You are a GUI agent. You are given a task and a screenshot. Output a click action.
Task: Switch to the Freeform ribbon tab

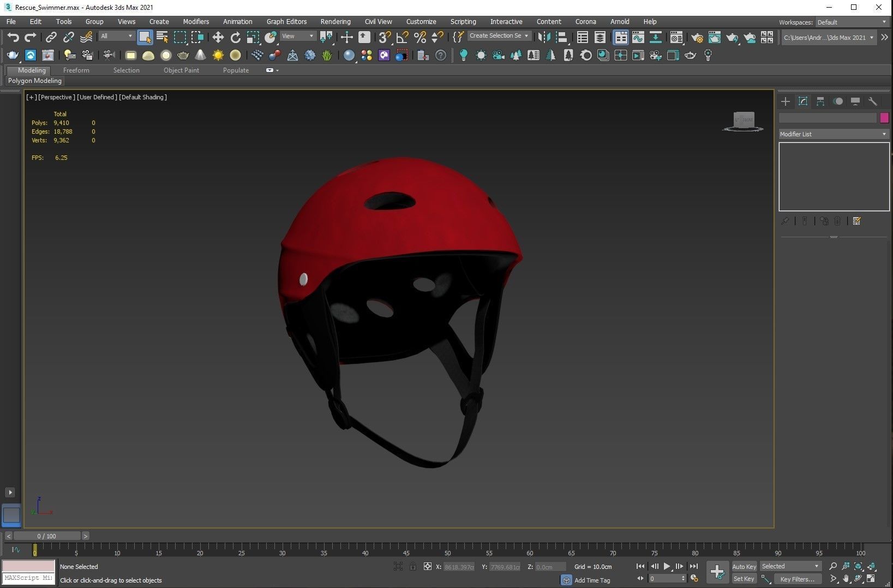[76, 70]
